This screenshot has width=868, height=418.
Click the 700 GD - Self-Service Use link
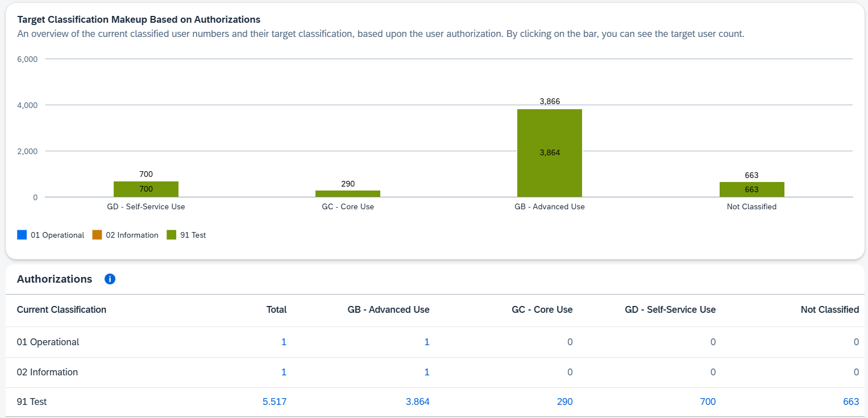click(x=708, y=402)
